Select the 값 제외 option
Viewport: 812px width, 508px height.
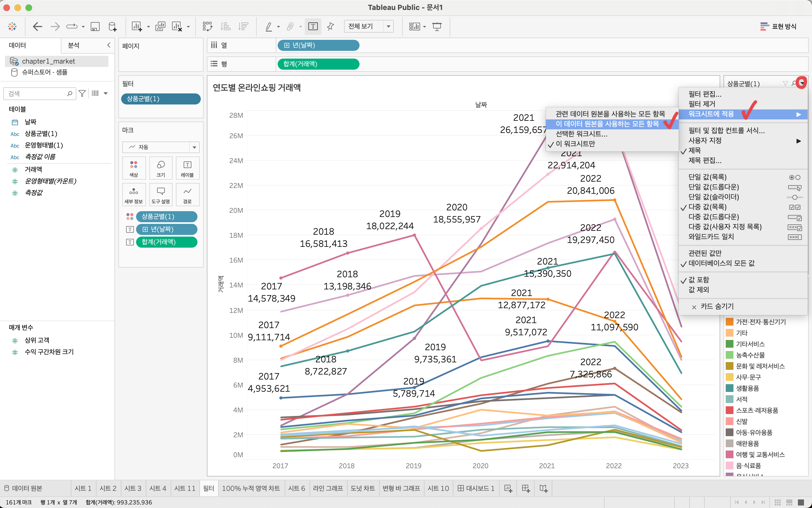point(698,290)
